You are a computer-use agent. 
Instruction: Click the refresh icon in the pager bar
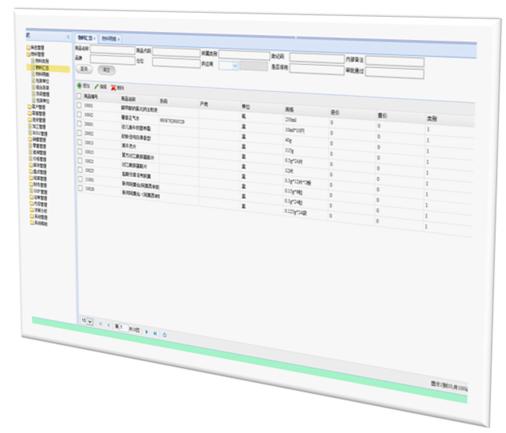click(164, 334)
